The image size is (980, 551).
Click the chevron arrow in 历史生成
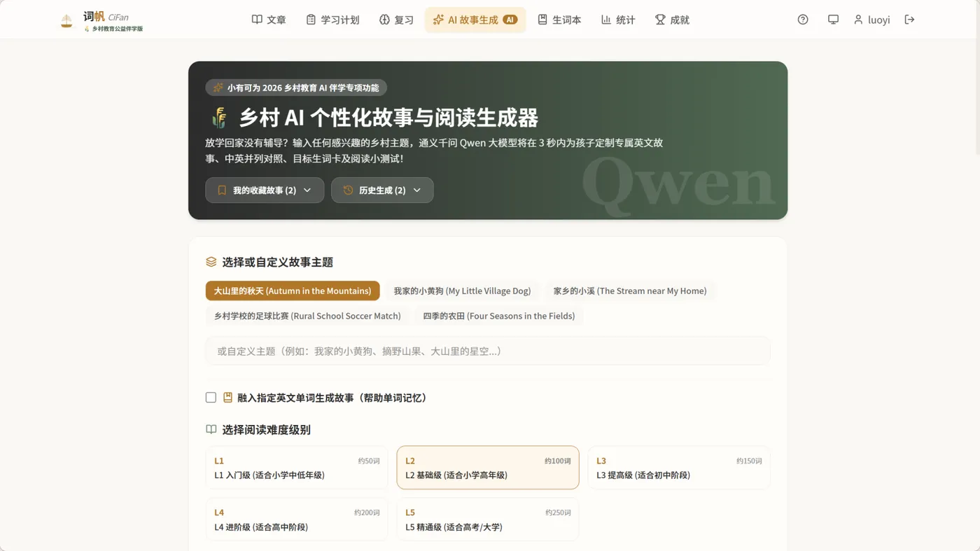coord(417,190)
